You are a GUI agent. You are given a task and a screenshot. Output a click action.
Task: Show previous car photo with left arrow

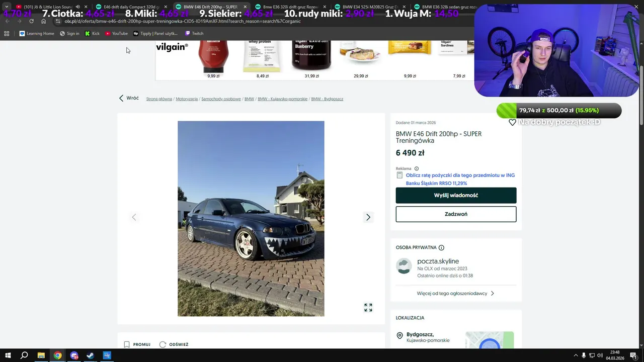point(134,217)
